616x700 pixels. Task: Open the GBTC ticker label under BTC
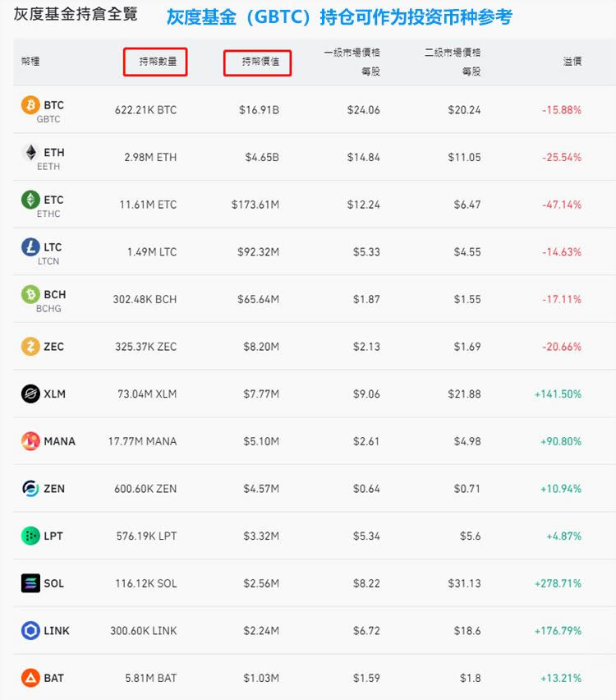click(48, 117)
